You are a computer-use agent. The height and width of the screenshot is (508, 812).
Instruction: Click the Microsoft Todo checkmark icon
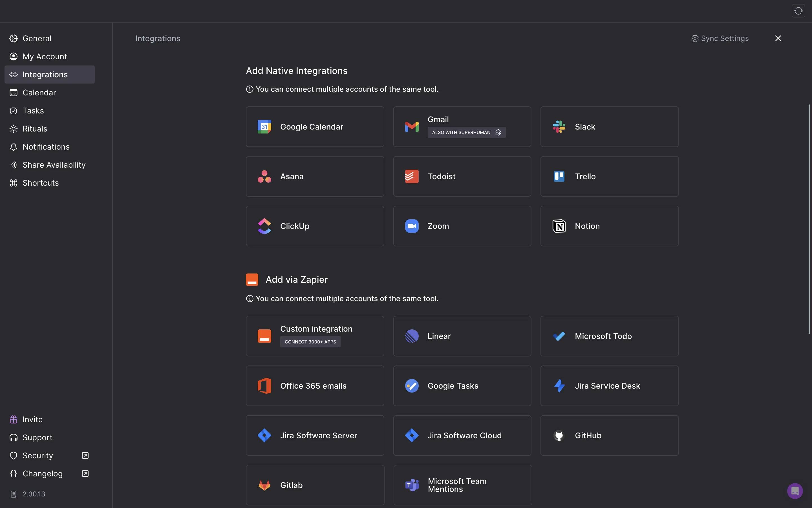click(x=559, y=336)
